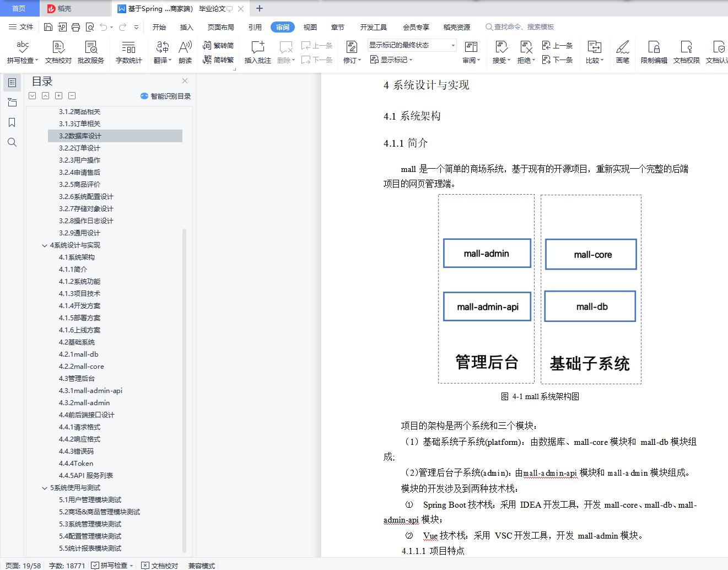Undo the last action
728x570 pixels.
[x=104, y=27]
